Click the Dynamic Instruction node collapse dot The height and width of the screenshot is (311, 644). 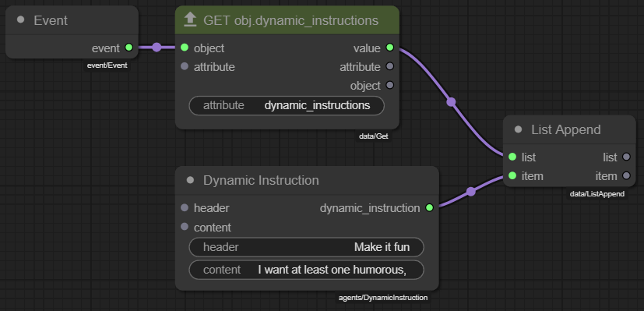pyautogui.click(x=190, y=180)
